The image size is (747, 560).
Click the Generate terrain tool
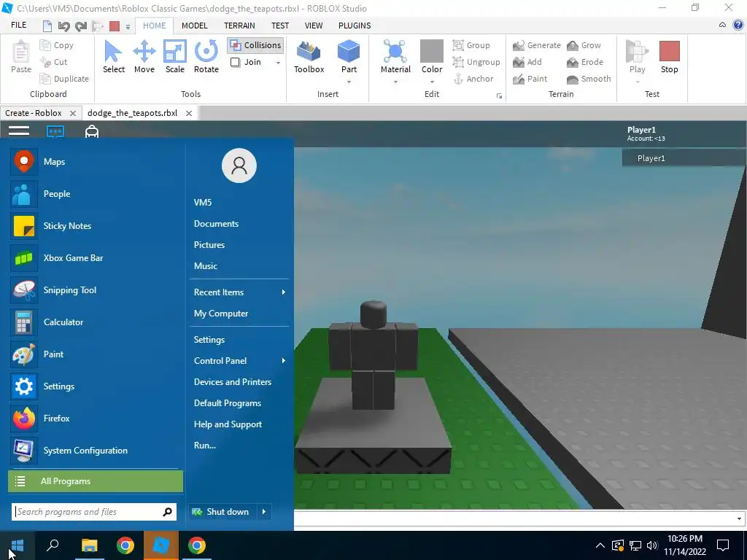pos(537,45)
